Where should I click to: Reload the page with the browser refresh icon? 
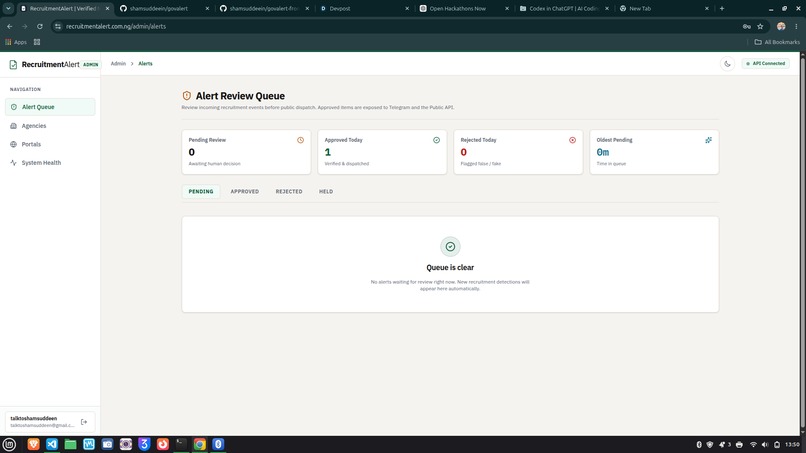tap(40, 26)
